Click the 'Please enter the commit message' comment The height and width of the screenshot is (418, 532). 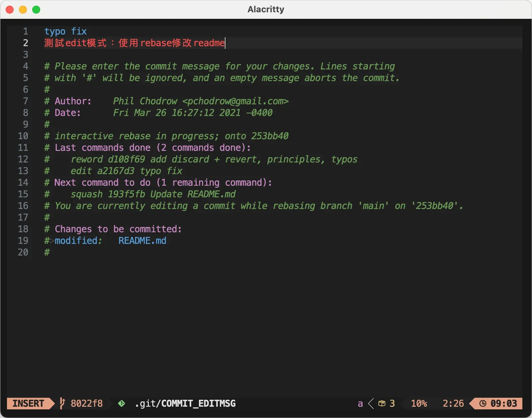[x=220, y=66]
